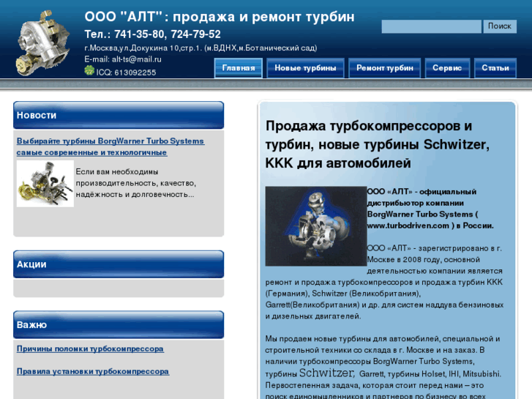Image resolution: width=532 pixels, height=399 pixels.
Task: Select the Сервис navigation tab
Action: tap(447, 68)
